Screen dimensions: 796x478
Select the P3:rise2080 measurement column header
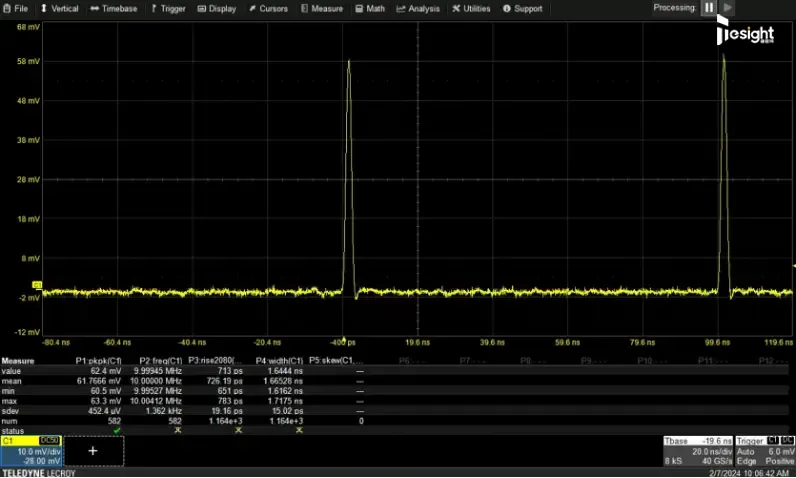[215, 361]
